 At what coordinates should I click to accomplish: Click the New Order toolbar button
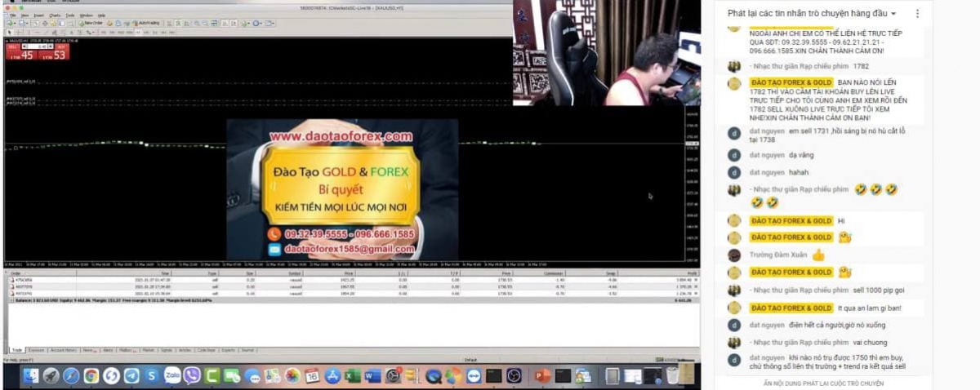coord(91,23)
